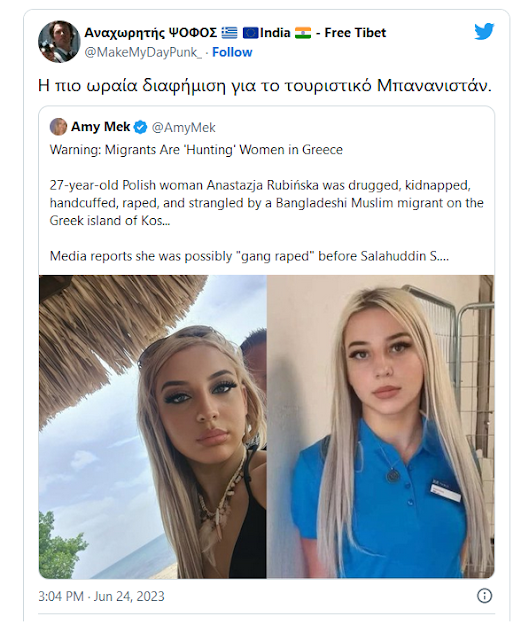Click the Αναχωρητής ΨΟΦΟΣ display name
This screenshot has width=521, height=640.
pos(151,33)
